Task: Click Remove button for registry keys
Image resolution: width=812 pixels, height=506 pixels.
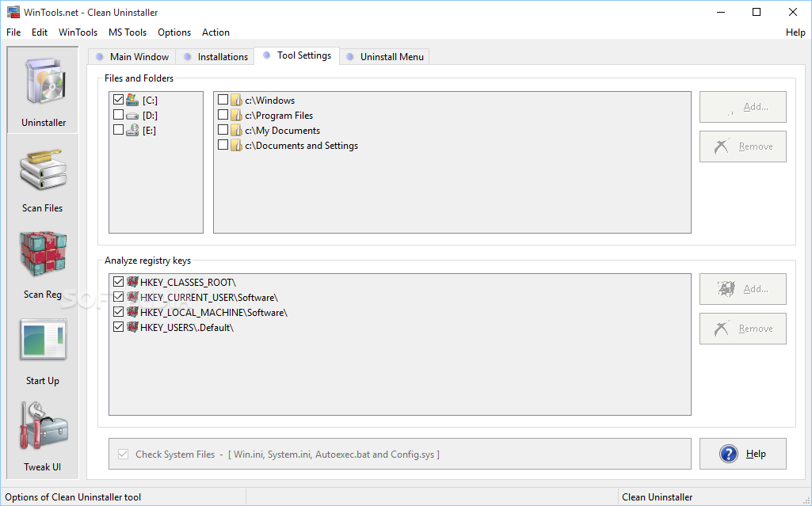Action: pyautogui.click(x=742, y=329)
